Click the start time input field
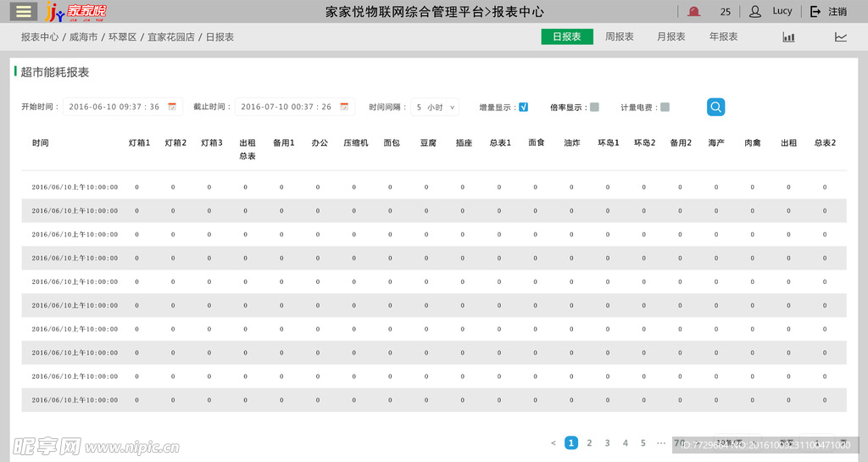This screenshot has height=462, width=868. pyautogui.click(x=123, y=107)
